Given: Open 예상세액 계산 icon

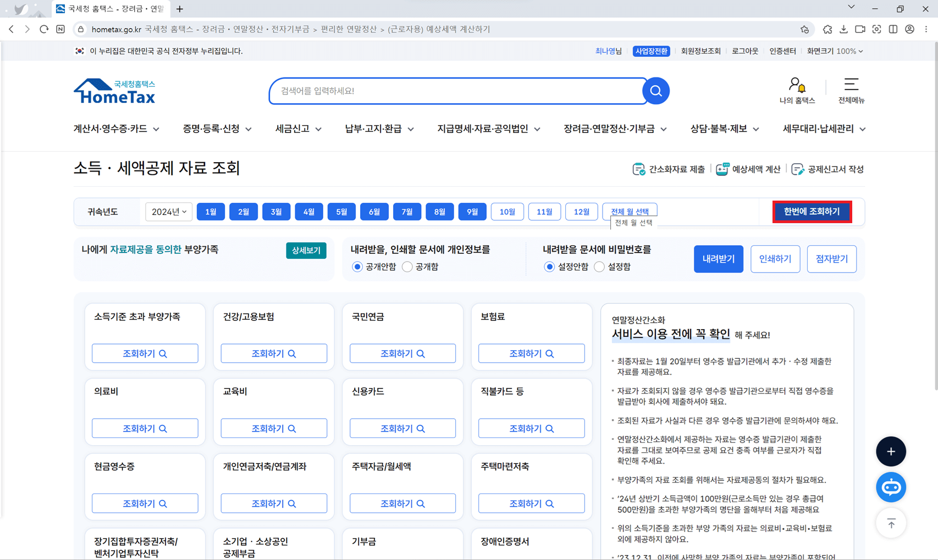Looking at the screenshot, I should 722,169.
